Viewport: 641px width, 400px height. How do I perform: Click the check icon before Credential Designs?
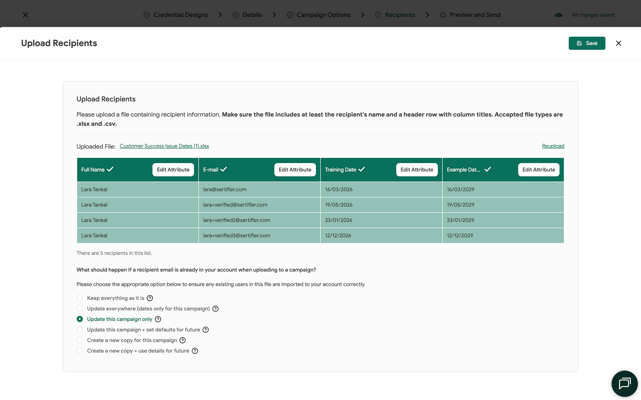click(x=146, y=15)
